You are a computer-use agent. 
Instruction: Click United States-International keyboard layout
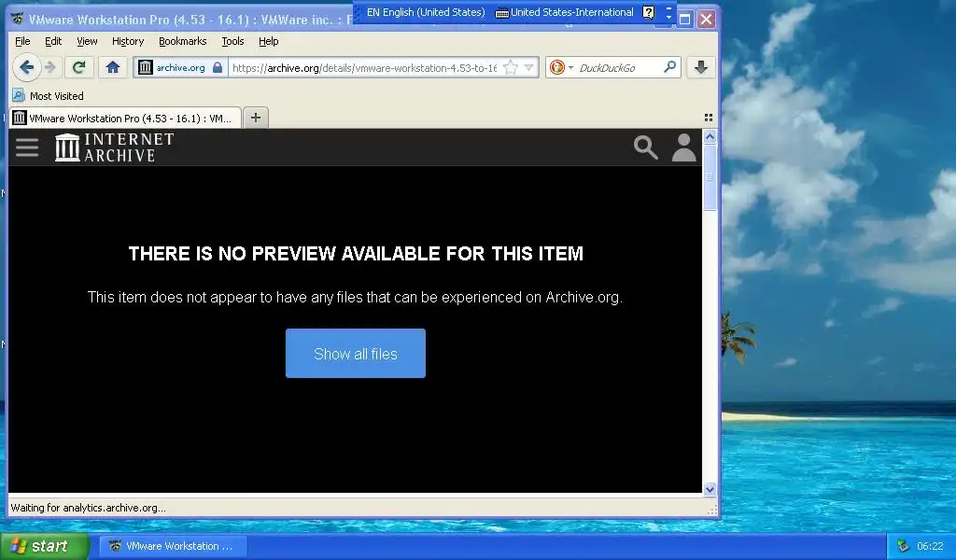[565, 12]
